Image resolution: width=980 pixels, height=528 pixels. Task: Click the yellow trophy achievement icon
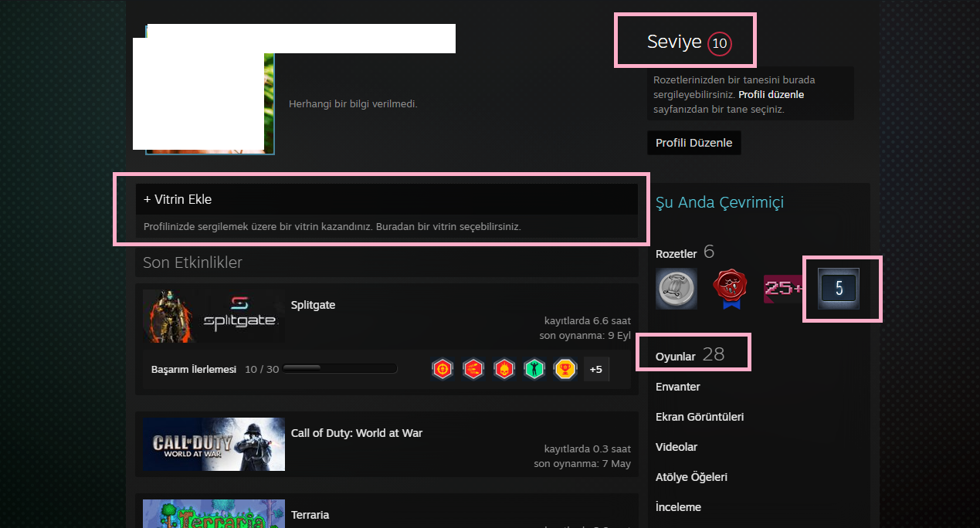(x=565, y=369)
